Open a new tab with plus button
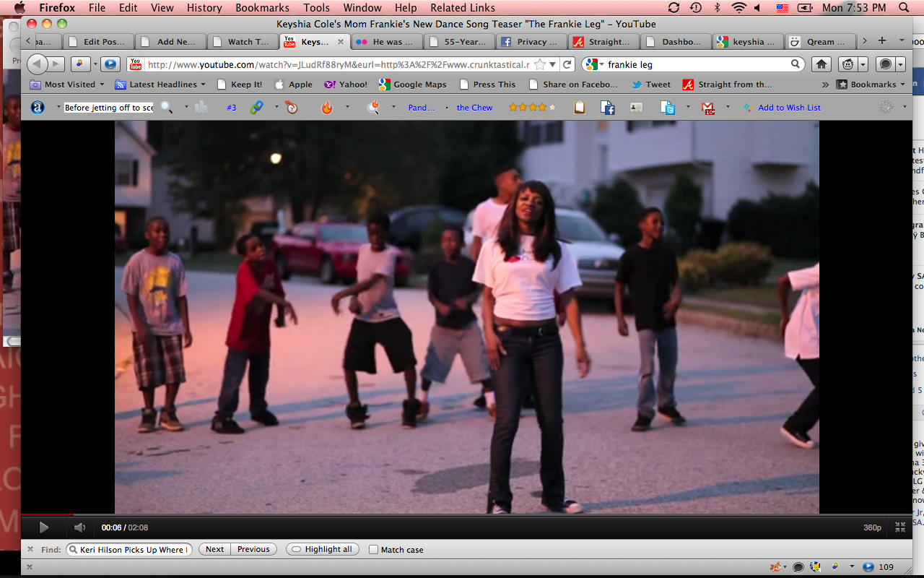 [x=881, y=41]
